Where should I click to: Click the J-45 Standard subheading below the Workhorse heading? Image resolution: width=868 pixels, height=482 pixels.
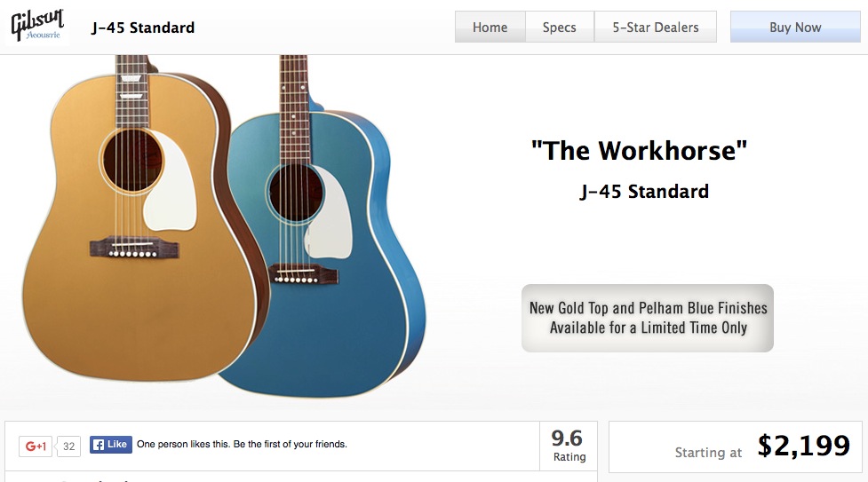pyautogui.click(x=644, y=191)
